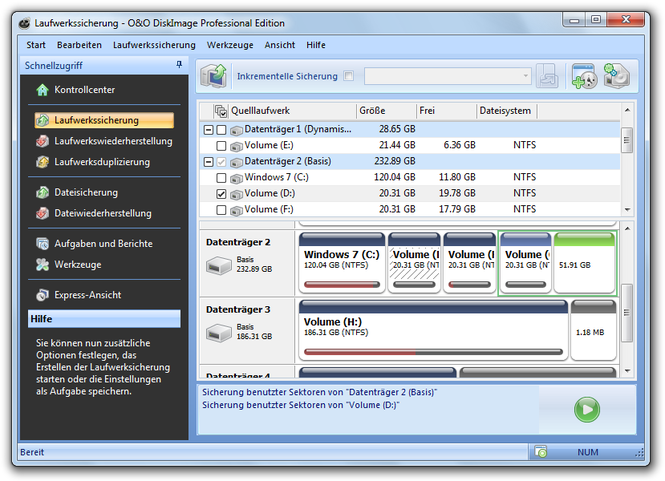Check the Volume (E:) checkbox
This screenshot has width=665, height=481.
[221, 146]
